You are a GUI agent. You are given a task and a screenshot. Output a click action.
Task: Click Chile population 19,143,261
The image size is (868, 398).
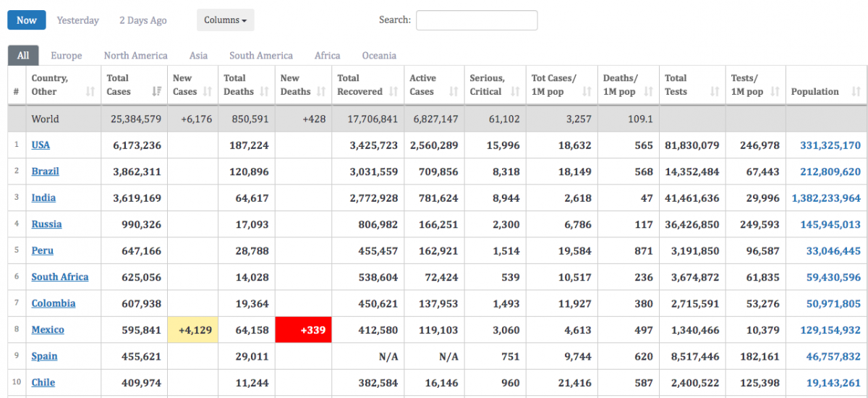click(834, 382)
